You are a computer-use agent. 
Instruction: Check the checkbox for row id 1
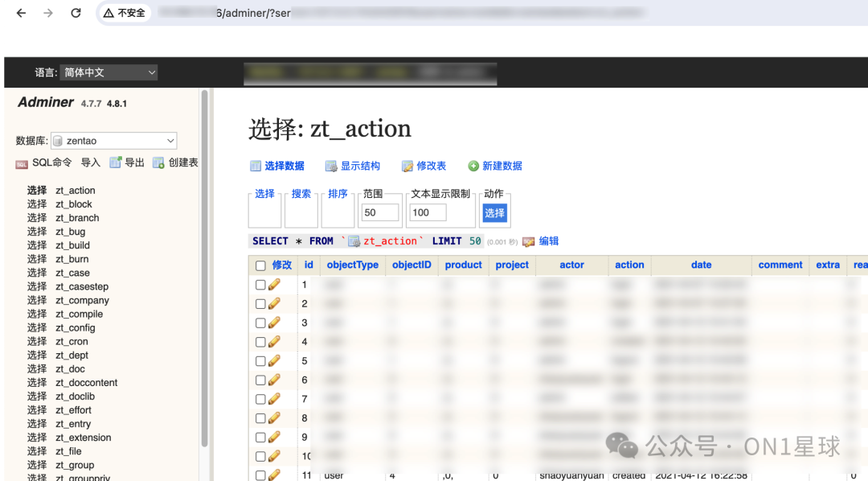click(x=260, y=285)
